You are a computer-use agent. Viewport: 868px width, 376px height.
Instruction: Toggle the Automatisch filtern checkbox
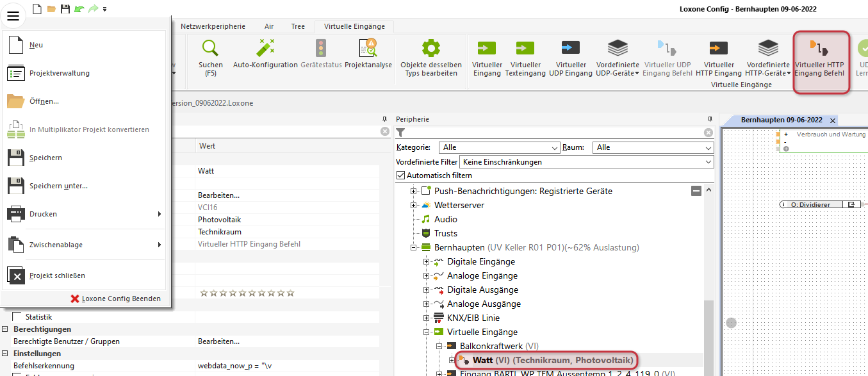click(x=401, y=176)
